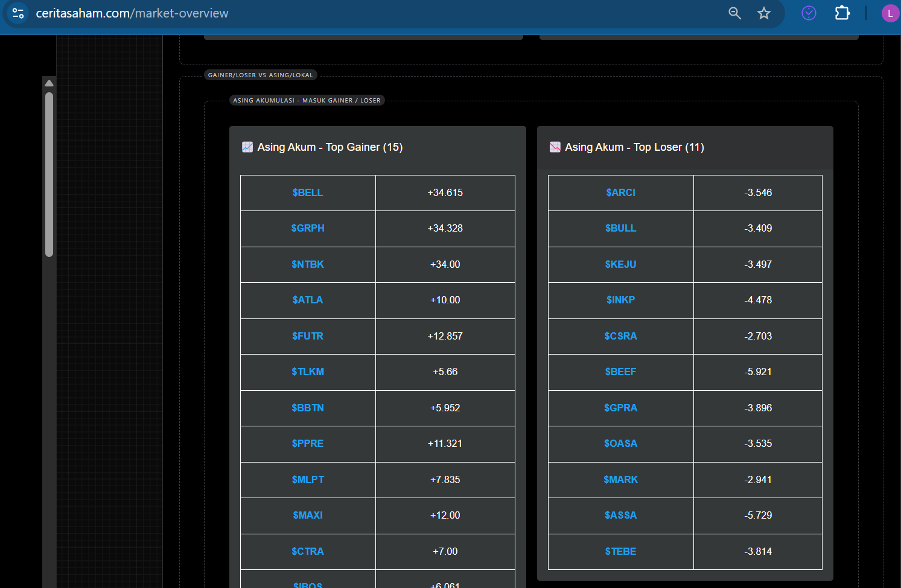This screenshot has width=901, height=588.
Task: Open the $MLPT stock link
Action: click(308, 480)
